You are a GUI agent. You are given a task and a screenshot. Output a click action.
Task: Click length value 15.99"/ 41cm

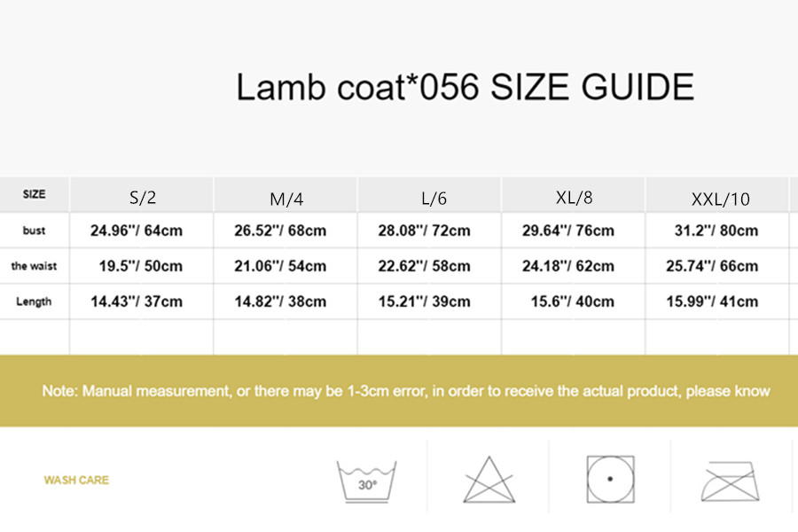coord(712,301)
